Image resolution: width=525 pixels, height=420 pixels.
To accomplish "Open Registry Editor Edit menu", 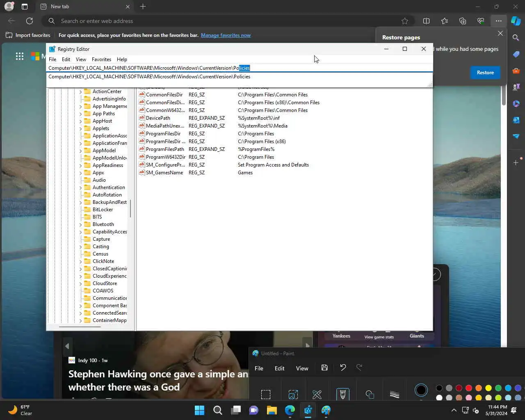I will (66, 59).
